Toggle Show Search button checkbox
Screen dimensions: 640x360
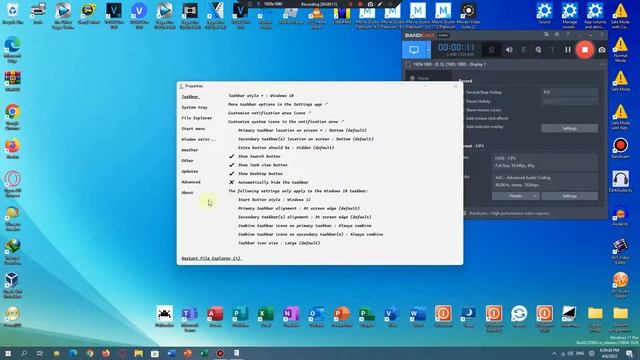[255, 156]
